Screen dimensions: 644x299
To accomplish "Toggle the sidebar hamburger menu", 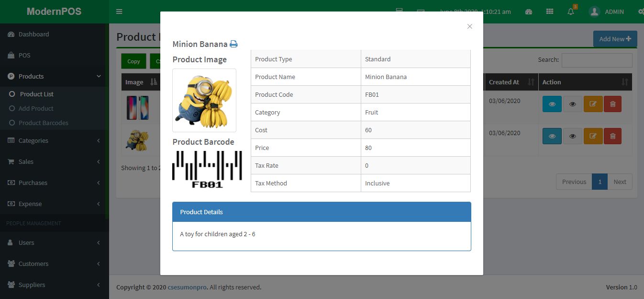I will 119,11.
